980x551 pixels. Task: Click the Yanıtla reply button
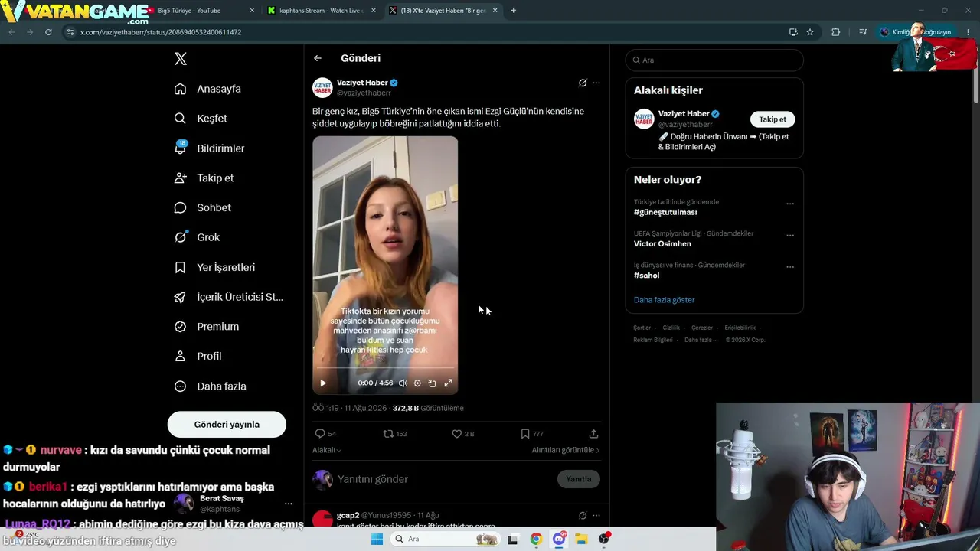(579, 479)
